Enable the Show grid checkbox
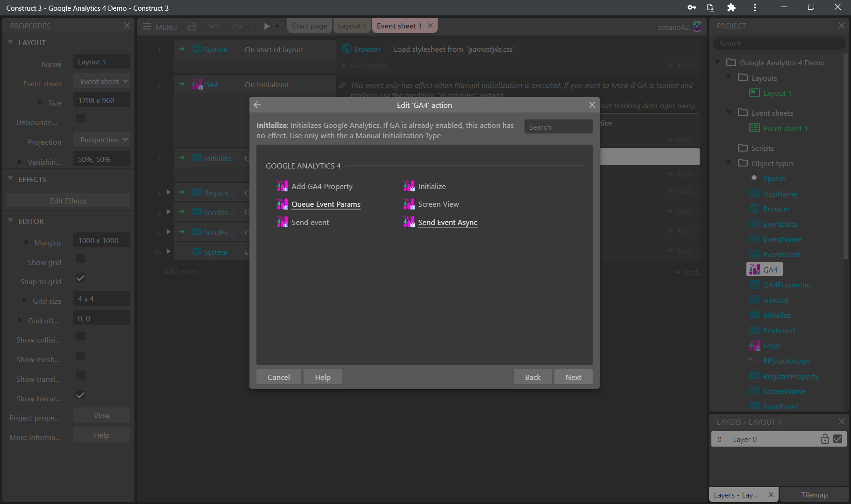Image resolution: width=851 pixels, height=504 pixels. click(80, 259)
